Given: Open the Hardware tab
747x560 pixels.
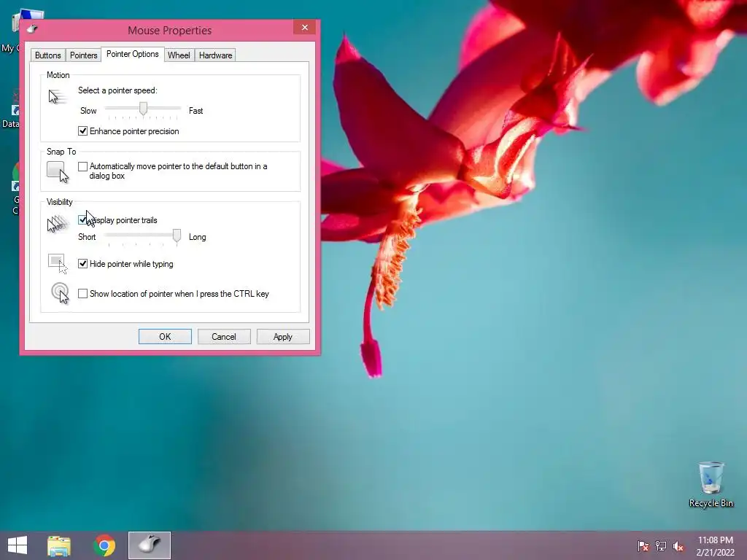Looking at the screenshot, I should coord(215,55).
